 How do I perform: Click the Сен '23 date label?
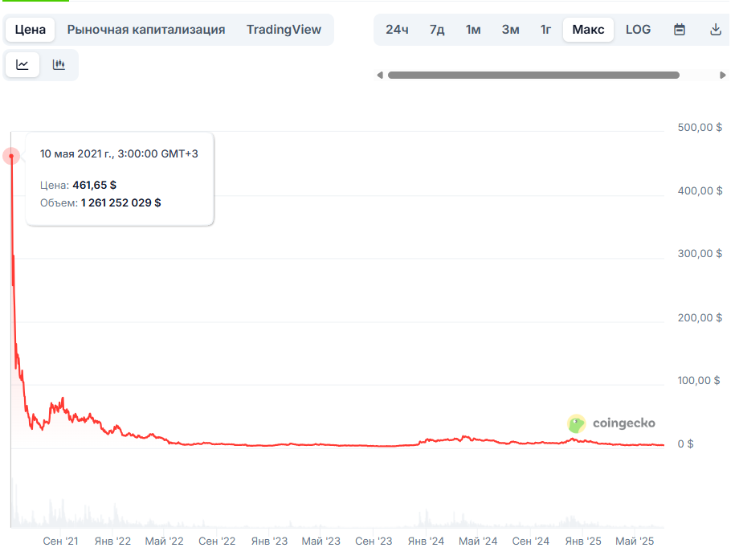pos(374,542)
